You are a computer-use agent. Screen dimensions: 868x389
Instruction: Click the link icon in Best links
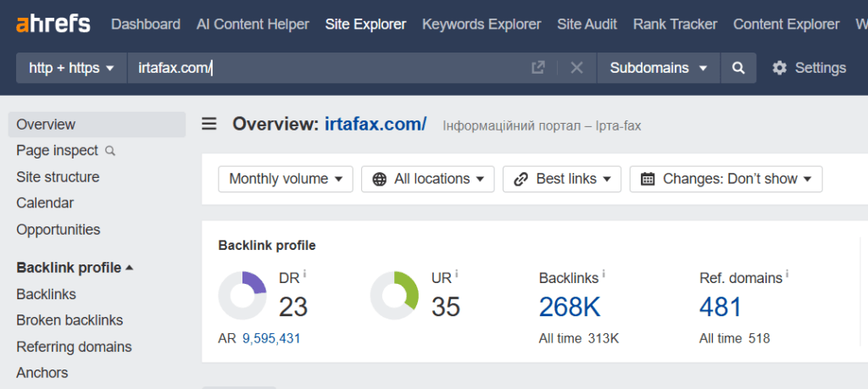click(x=521, y=180)
